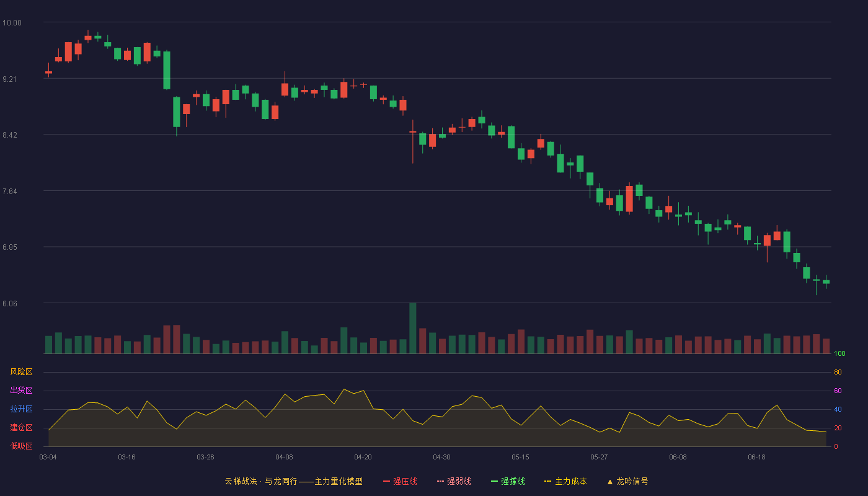This screenshot has width=868, height=496.
Task: Select the 风险区 zone label
Action: coord(21,372)
